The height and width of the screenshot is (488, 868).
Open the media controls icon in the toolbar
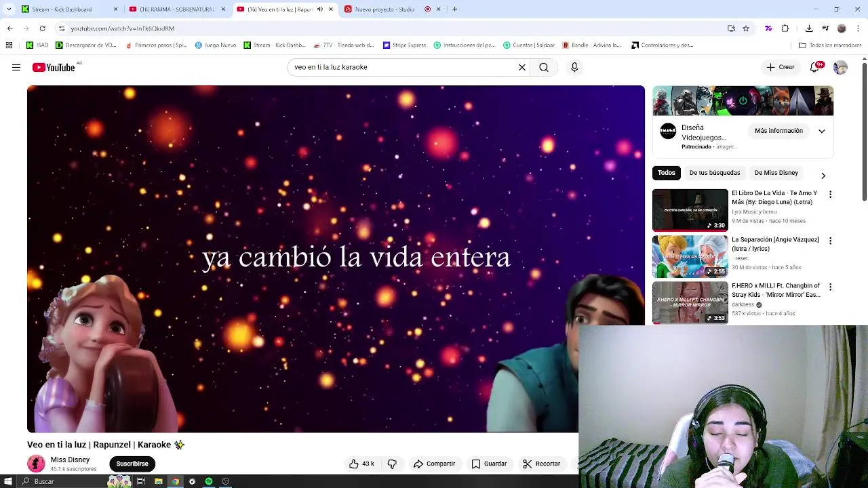click(825, 28)
